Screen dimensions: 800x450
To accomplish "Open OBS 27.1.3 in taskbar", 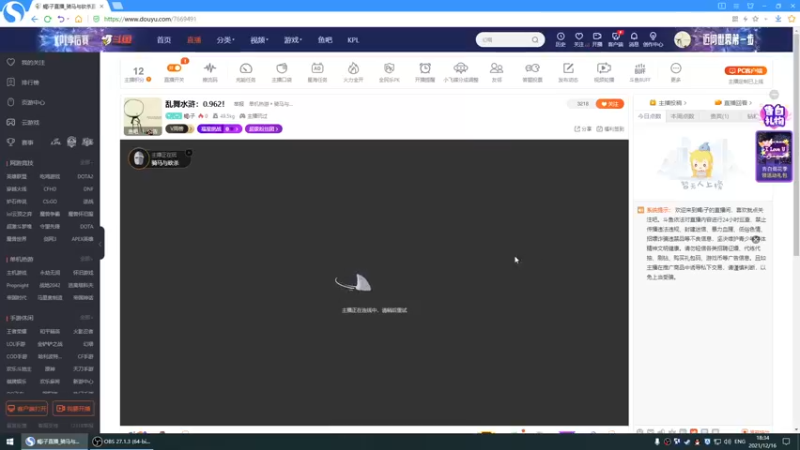I will (x=121, y=441).
